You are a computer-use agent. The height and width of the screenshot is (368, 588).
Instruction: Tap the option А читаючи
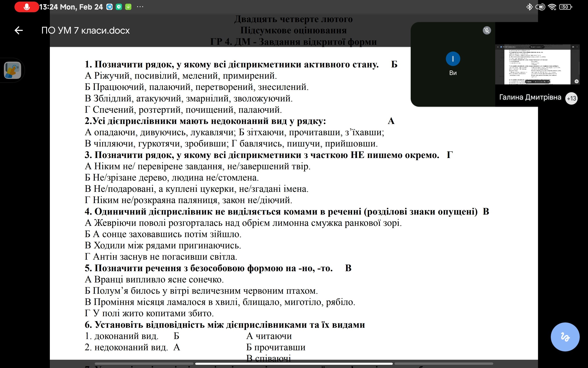point(269,336)
